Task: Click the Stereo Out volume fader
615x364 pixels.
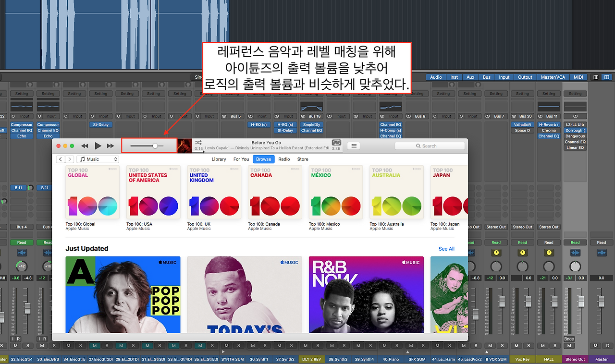Action: pos(581,302)
